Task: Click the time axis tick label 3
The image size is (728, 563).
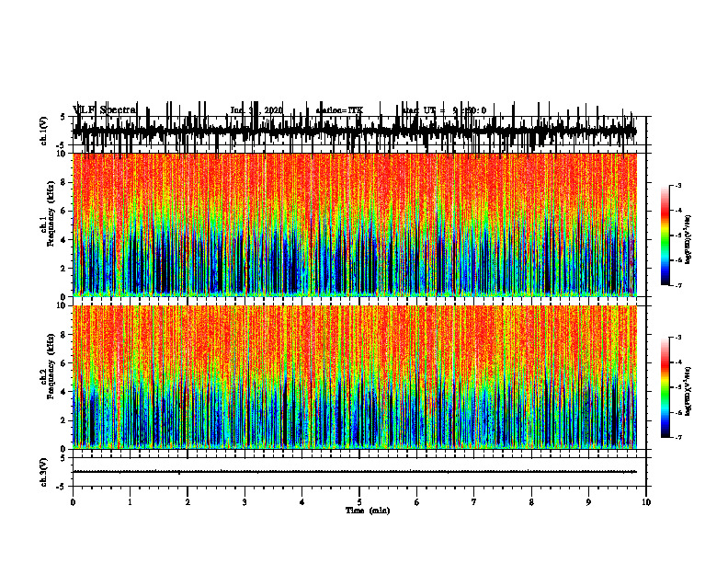Action: [x=245, y=502]
